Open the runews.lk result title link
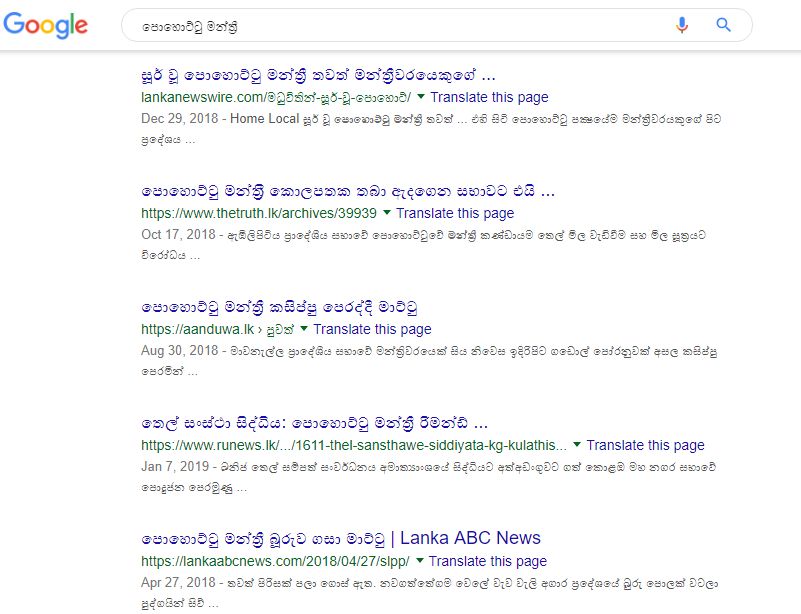 pyautogui.click(x=314, y=423)
